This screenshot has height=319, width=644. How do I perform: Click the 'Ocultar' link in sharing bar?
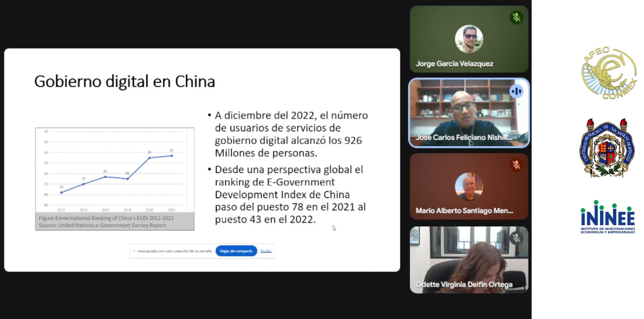(266, 251)
